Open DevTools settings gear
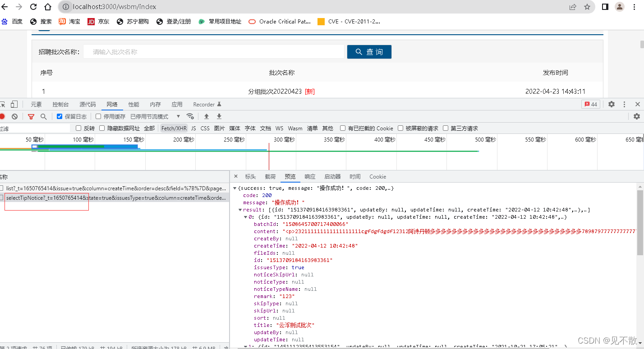Image resolution: width=644 pixels, height=349 pixels. (612, 104)
